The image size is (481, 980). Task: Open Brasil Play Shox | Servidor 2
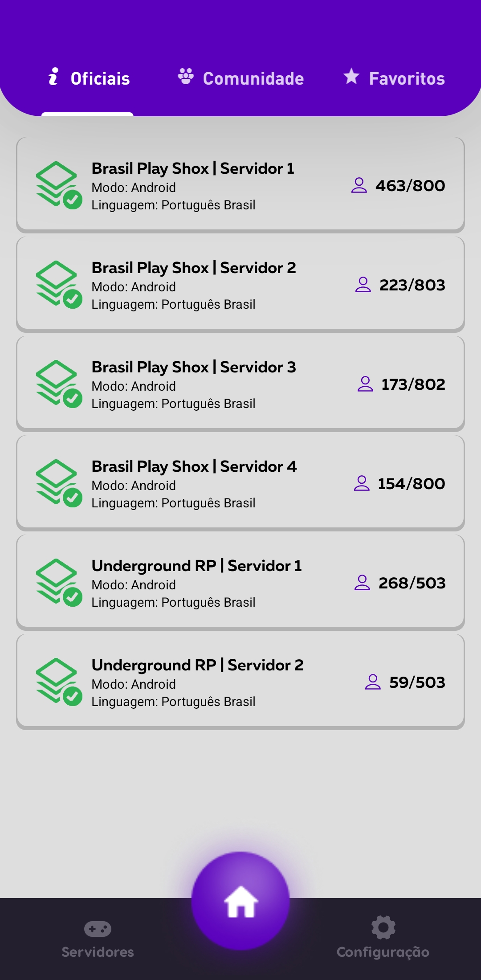[240, 284]
